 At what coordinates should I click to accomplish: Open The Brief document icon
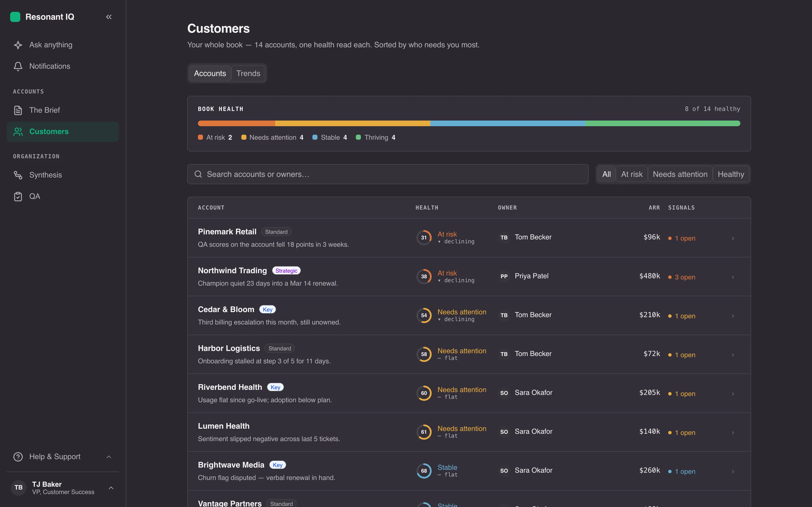[18, 110]
